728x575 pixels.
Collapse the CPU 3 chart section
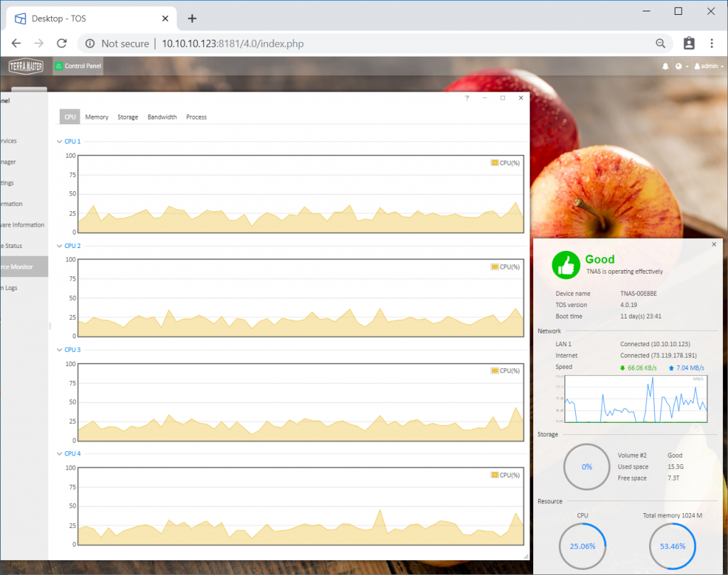pyautogui.click(x=69, y=350)
